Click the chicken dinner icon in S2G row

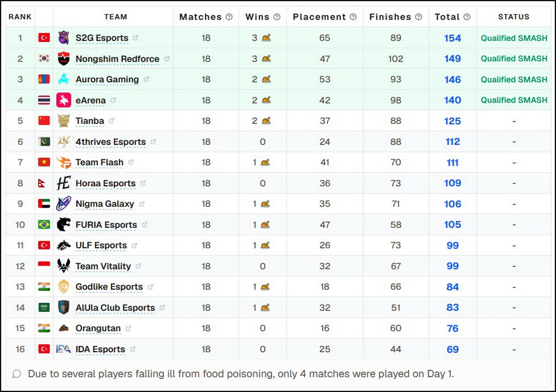[x=266, y=38]
